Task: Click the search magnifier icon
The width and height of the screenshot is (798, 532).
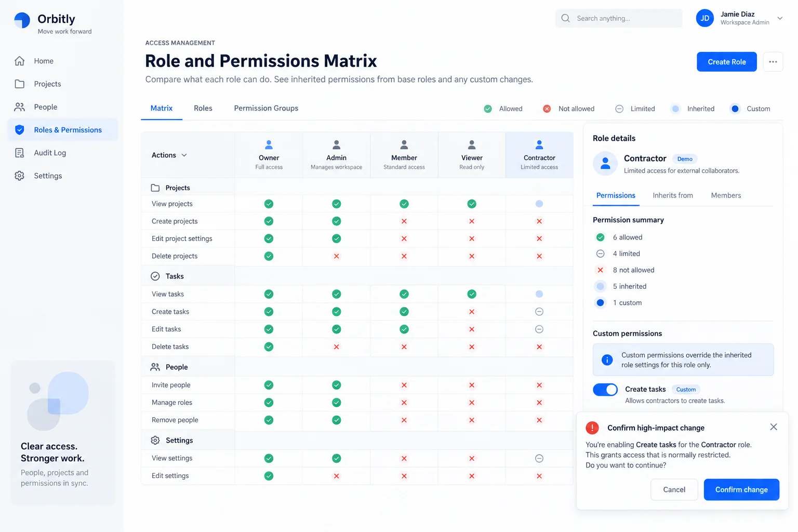Action: tap(566, 18)
